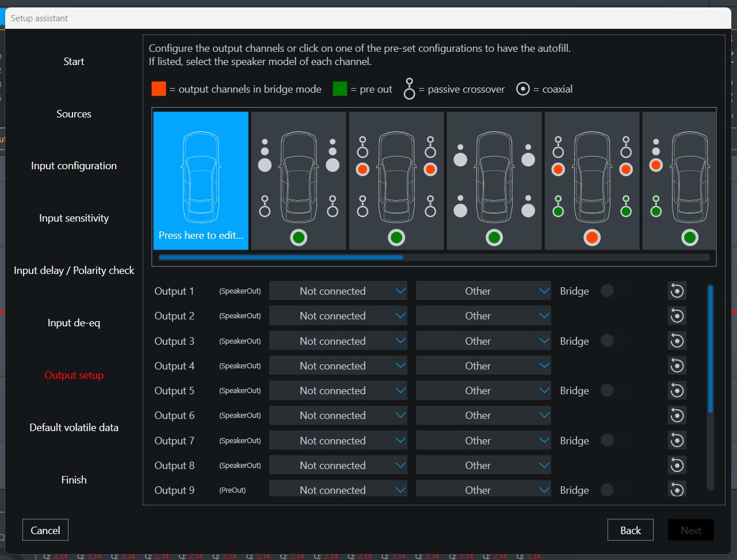The width and height of the screenshot is (737, 560).
Task: Go to Input de-eq step
Action: pos(74,323)
